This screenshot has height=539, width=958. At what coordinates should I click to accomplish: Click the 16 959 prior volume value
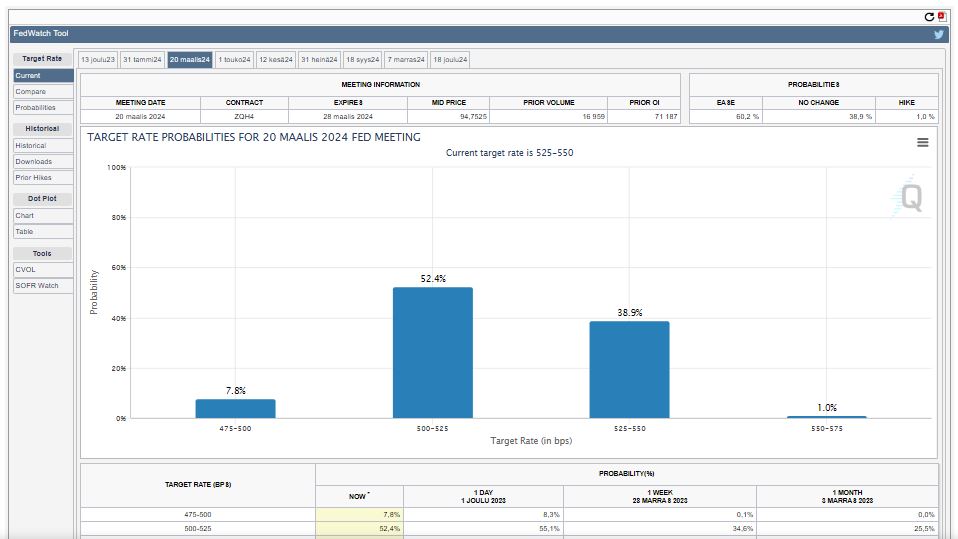click(593, 116)
